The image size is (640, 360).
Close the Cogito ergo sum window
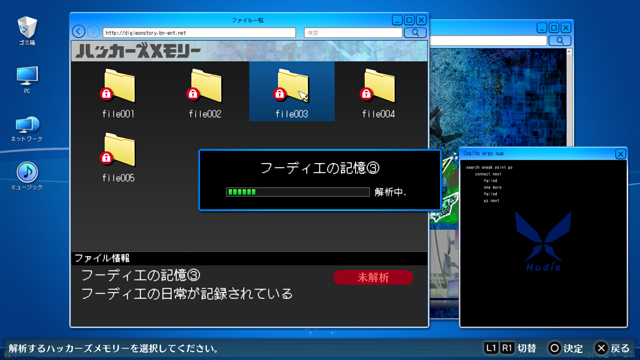tap(620, 154)
